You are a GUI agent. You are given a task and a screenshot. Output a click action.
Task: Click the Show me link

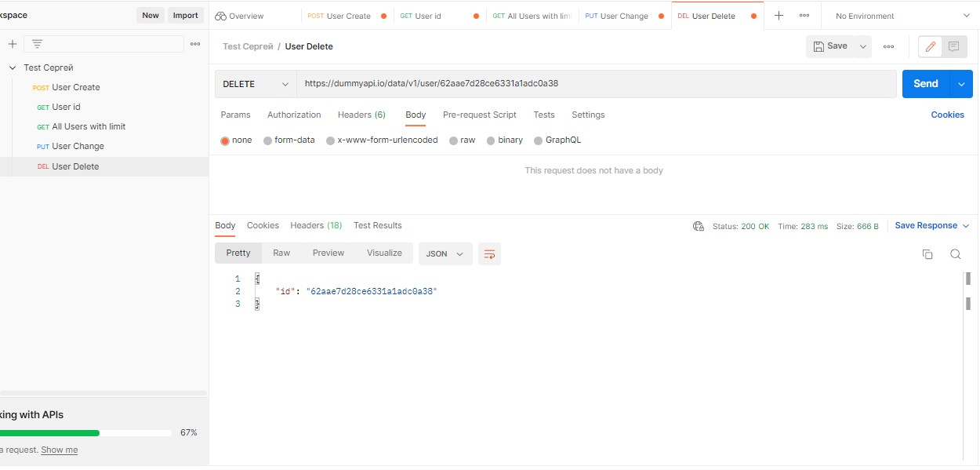point(59,449)
